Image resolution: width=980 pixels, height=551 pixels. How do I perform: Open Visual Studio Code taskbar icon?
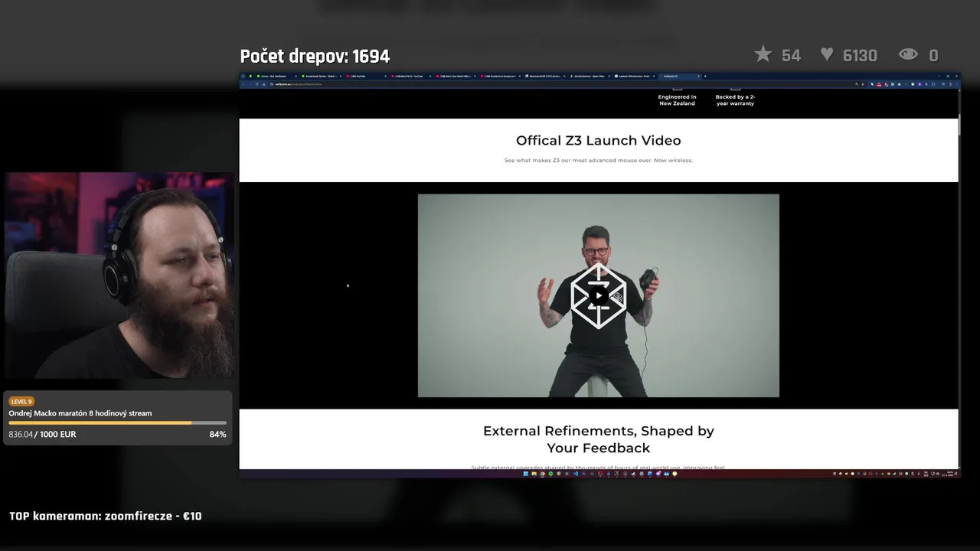click(x=576, y=474)
